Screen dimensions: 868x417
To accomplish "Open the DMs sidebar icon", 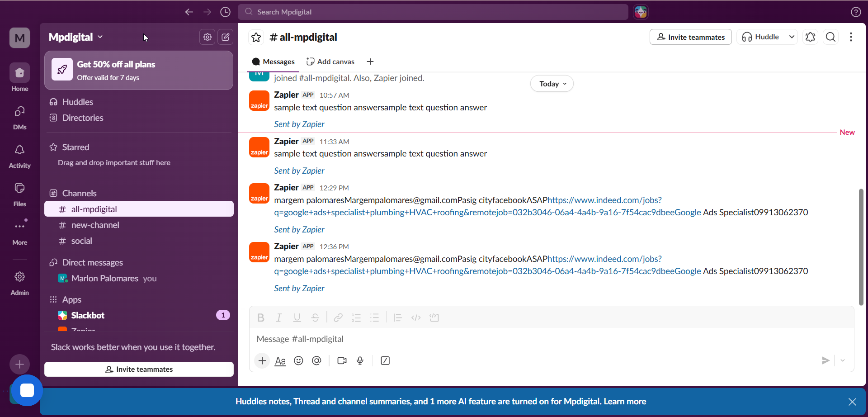I will click(19, 117).
